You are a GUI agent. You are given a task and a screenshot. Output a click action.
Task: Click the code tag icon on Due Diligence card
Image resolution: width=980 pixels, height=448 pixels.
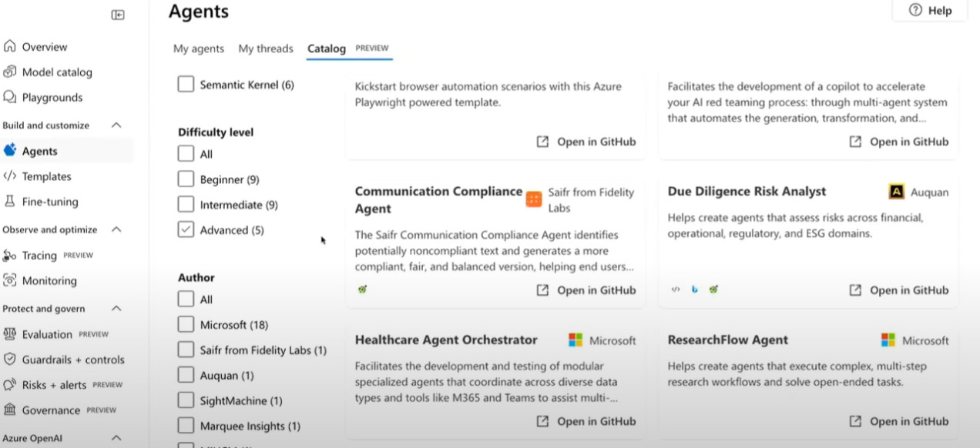676,289
